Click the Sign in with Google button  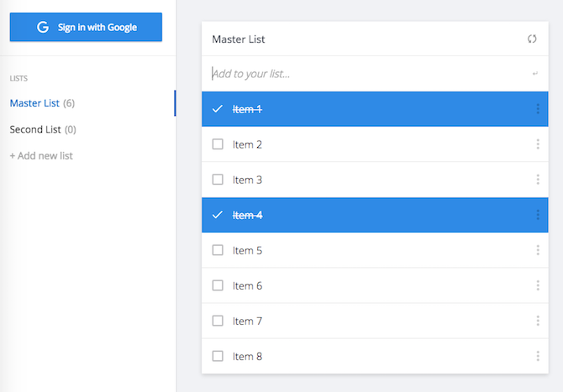86,27
